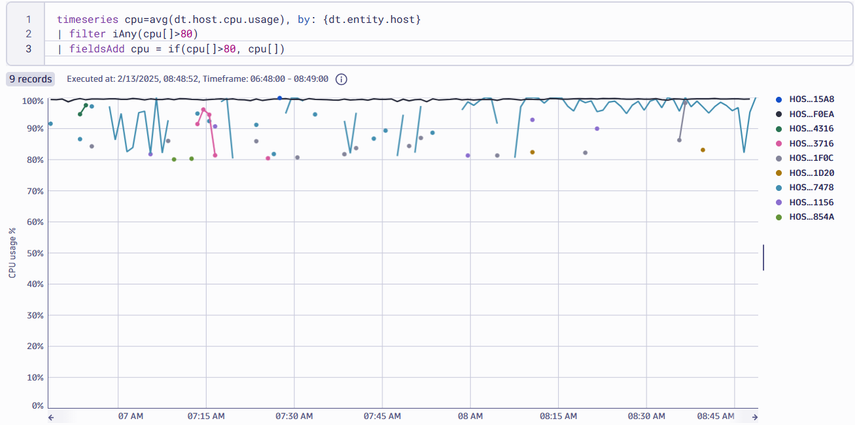Pan the chart timeframe left arrow
This screenshot has height=425, width=855.
[49, 416]
